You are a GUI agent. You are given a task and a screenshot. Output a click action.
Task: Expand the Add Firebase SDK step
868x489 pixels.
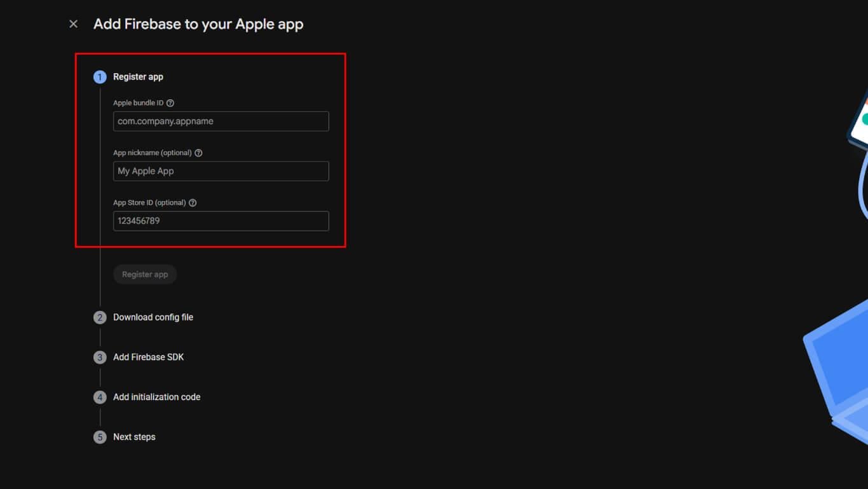(x=148, y=357)
